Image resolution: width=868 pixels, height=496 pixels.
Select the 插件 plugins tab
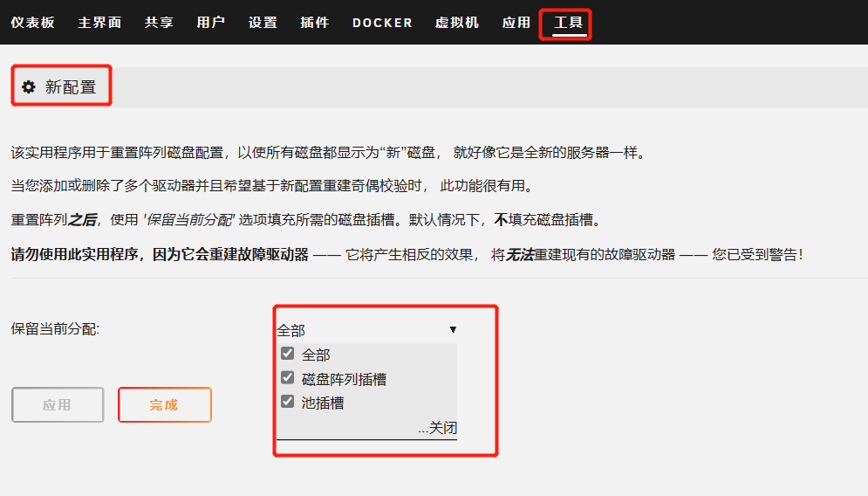[314, 23]
